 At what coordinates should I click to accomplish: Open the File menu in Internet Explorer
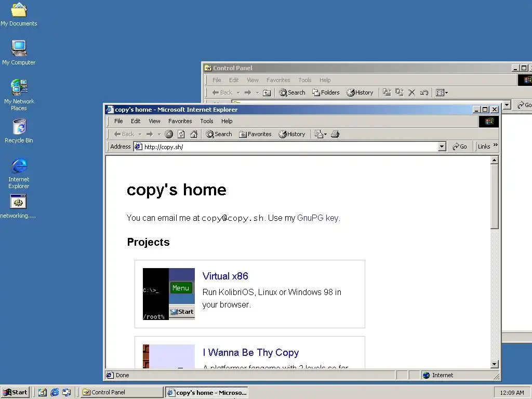(x=118, y=121)
